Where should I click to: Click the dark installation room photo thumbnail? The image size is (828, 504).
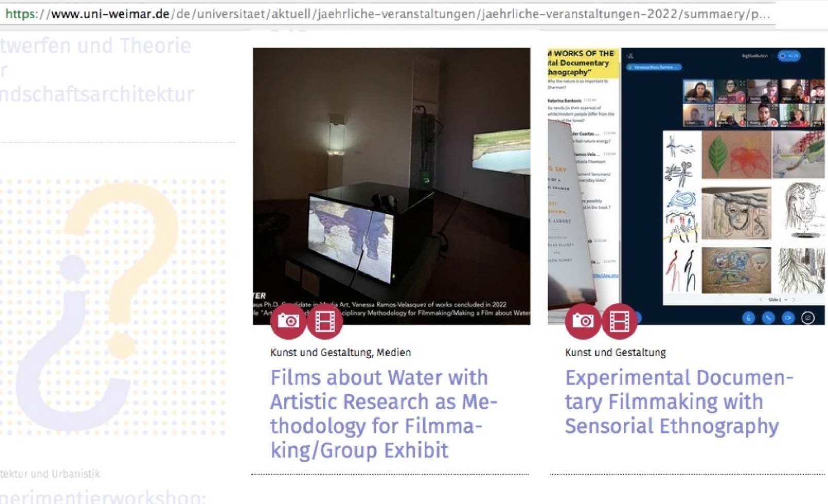pyautogui.click(x=391, y=175)
